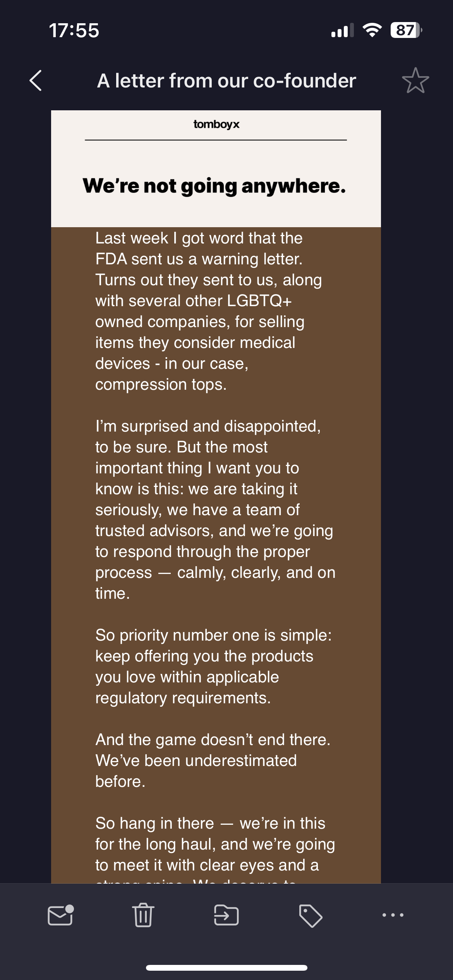The image size is (453, 980).
Task: Mark email as unread via envelope icon
Action: (x=60, y=915)
